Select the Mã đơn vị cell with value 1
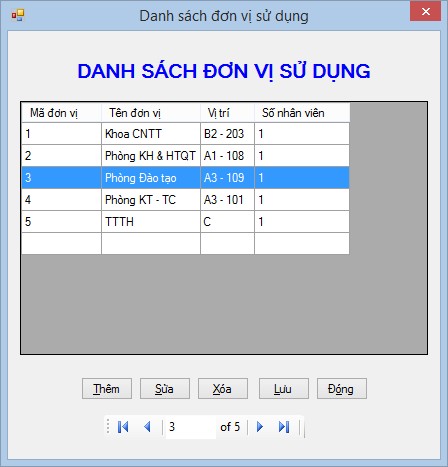Image resolution: width=448 pixels, height=467 pixels. tap(61, 134)
